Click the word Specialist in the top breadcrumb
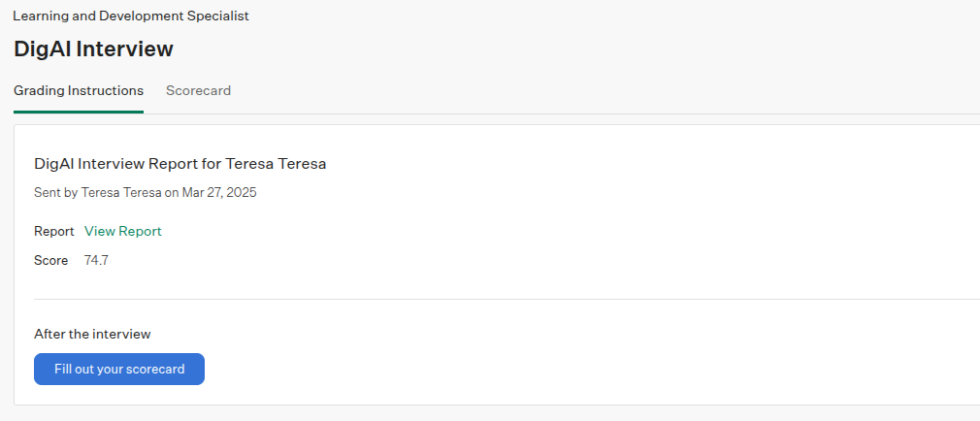The image size is (980, 421). [x=218, y=16]
